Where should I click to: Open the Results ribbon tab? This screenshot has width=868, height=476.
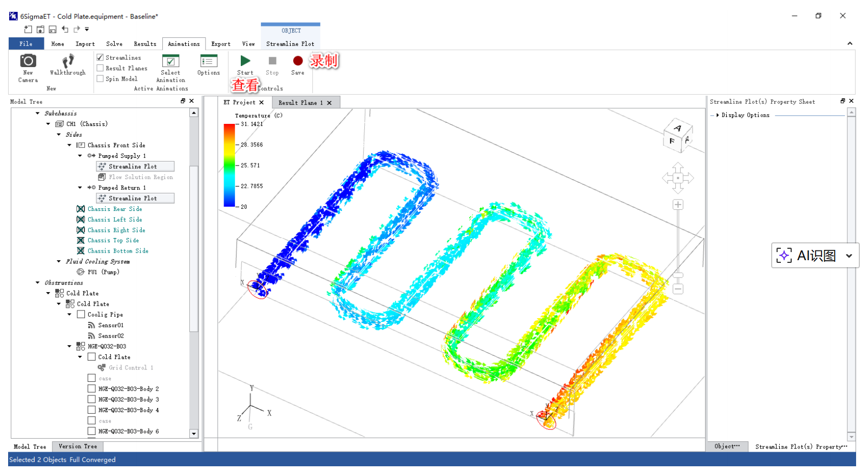tap(145, 44)
